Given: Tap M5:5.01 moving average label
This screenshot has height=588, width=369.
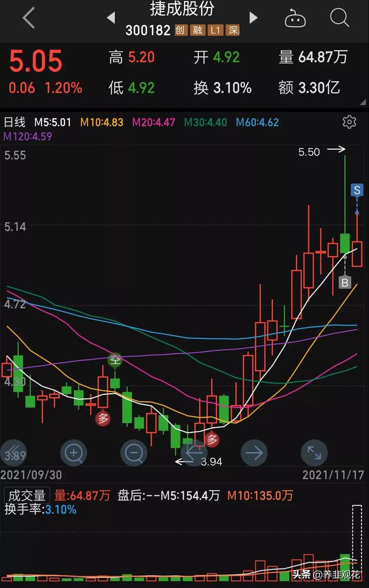Looking at the screenshot, I should pyautogui.click(x=52, y=122).
